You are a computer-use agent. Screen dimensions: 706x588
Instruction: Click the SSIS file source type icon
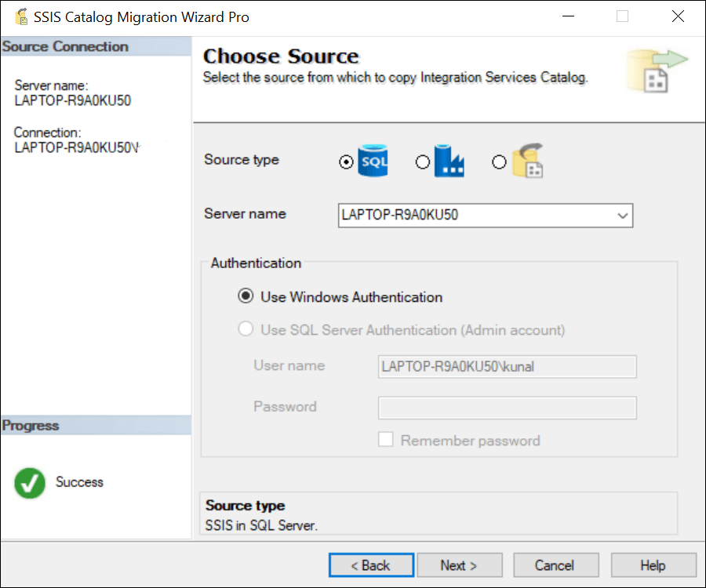coord(528,162)
